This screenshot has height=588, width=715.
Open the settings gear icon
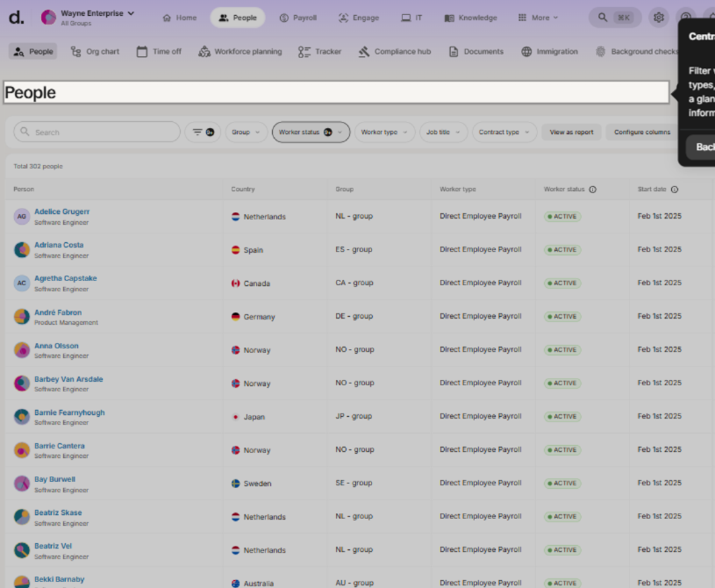tap(658, 18)
